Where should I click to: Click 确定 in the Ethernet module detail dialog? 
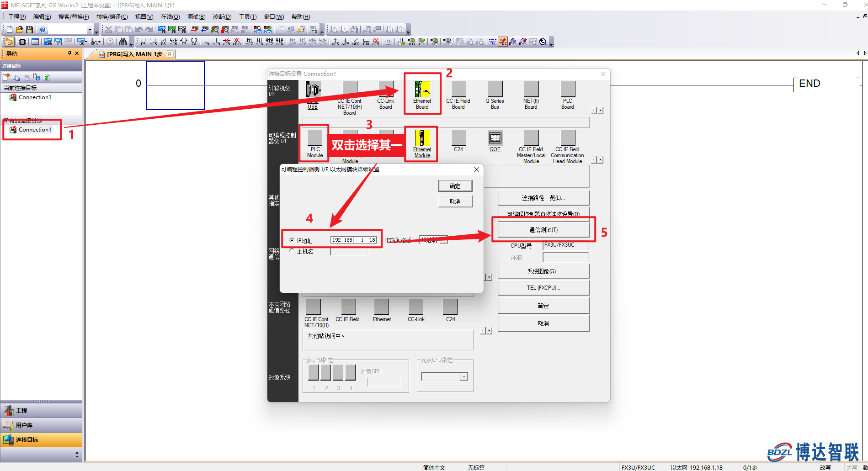[455, 186]
